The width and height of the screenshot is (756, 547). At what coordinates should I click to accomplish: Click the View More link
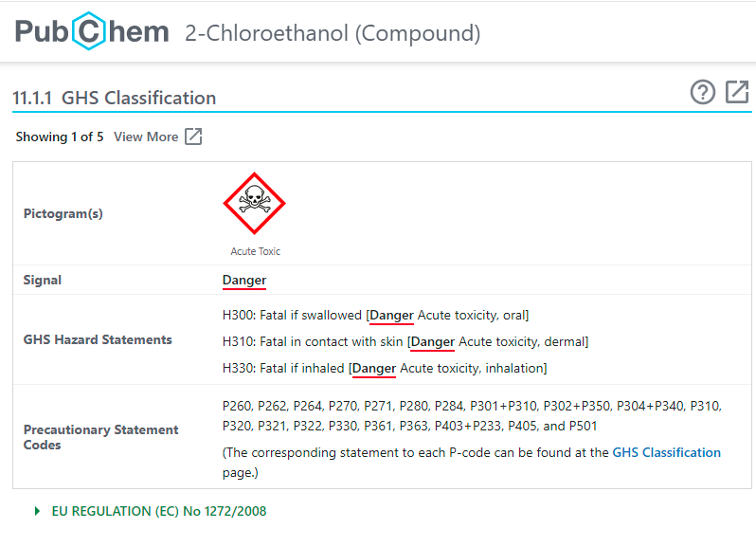[x=146, y=137]
